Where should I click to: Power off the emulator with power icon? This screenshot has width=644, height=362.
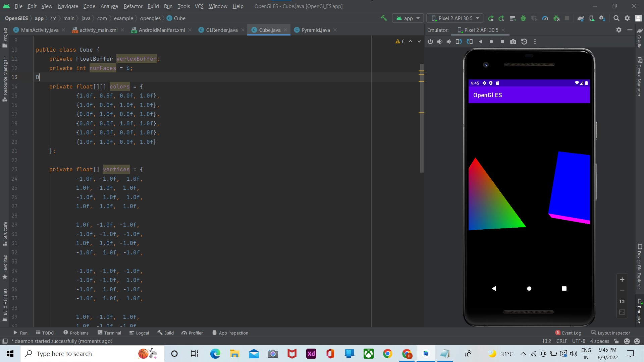[430, 42]
